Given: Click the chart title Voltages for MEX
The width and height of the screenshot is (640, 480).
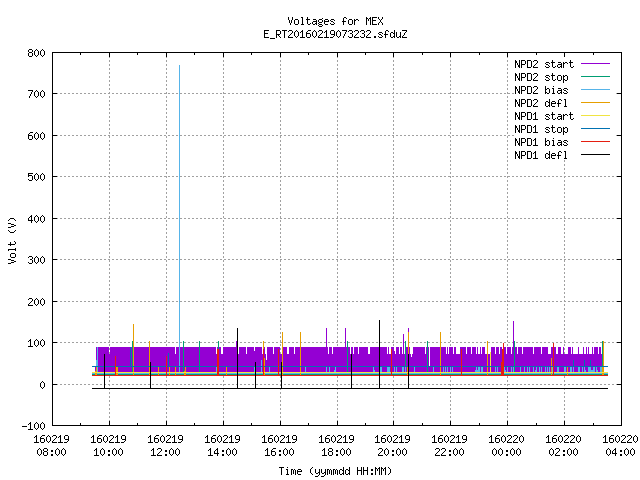Looking at the screenshot, I should 335,21.
